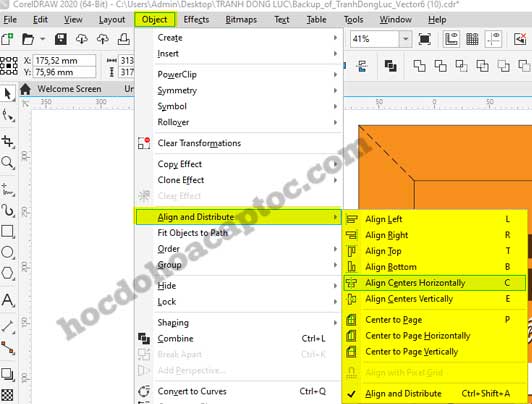Click the Y position input field
The image size is (532, 404).
[x=64, y=72]
